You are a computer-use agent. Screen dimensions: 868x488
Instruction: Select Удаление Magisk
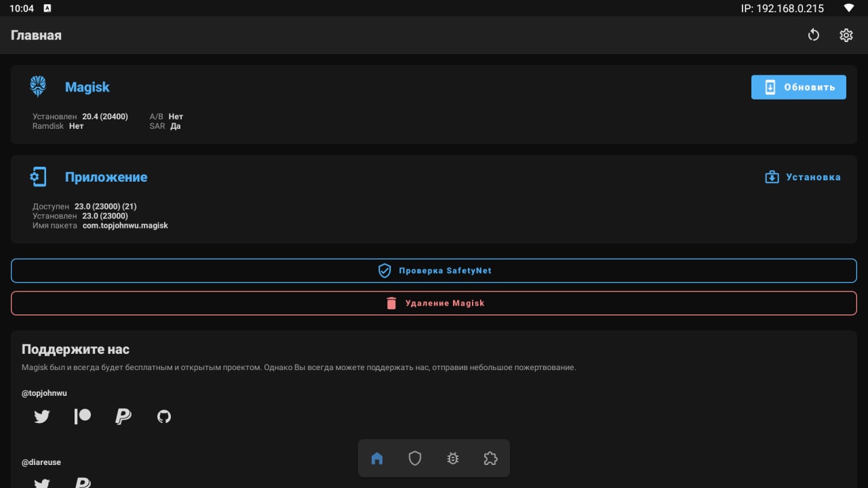tap(434, 303)
